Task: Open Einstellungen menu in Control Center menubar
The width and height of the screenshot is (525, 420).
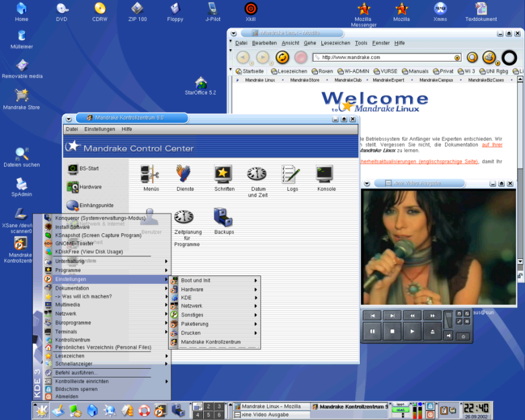Action: (99, 129)
